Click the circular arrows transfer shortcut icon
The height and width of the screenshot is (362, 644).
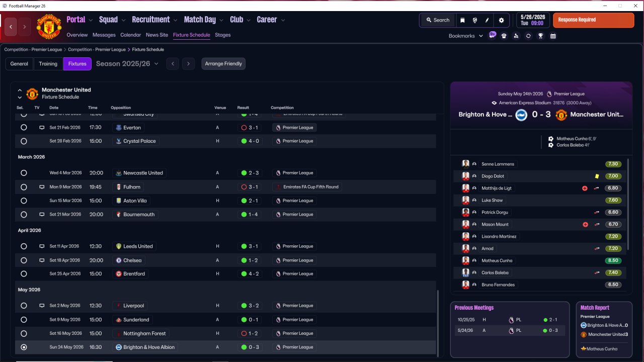tap(528, 36)
